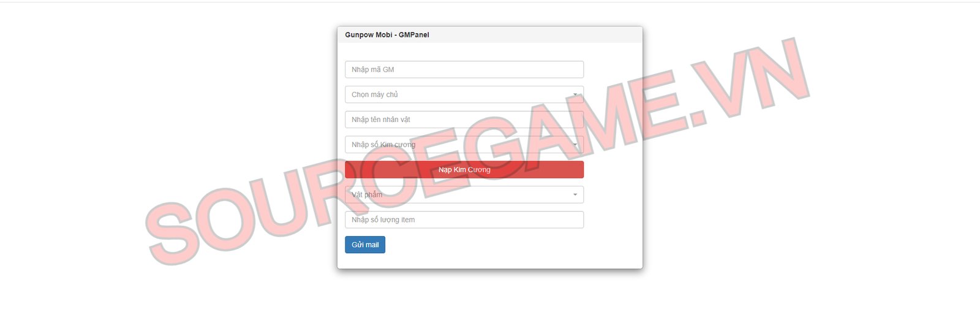Click the SOURCEGAME.VN watermark text
This screenshot has height=309, width=980.
click(478, 150)
